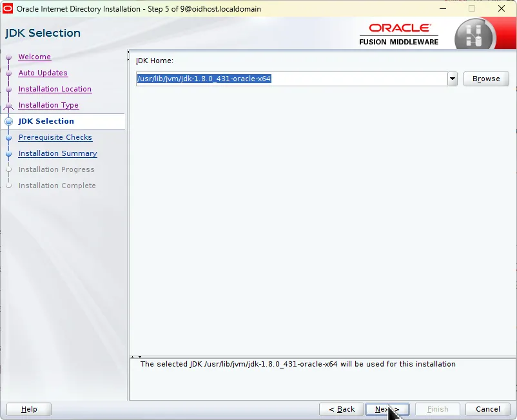Proceed with the Next button
The width and height of the screenshot is (517, 420).
(x=387, y=409)
